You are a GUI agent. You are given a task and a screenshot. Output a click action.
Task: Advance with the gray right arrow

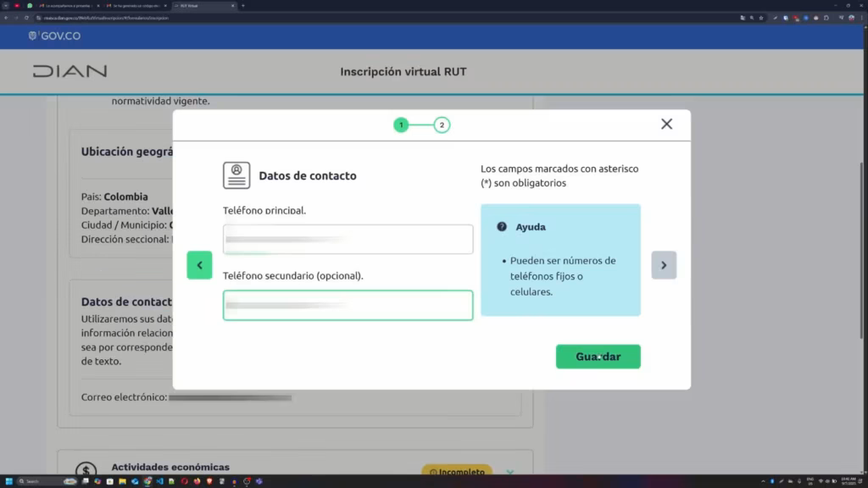tap(664, 265)
